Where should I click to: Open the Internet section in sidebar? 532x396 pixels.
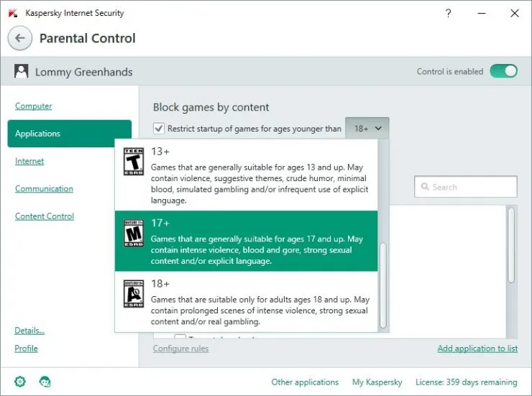(29, 161)
